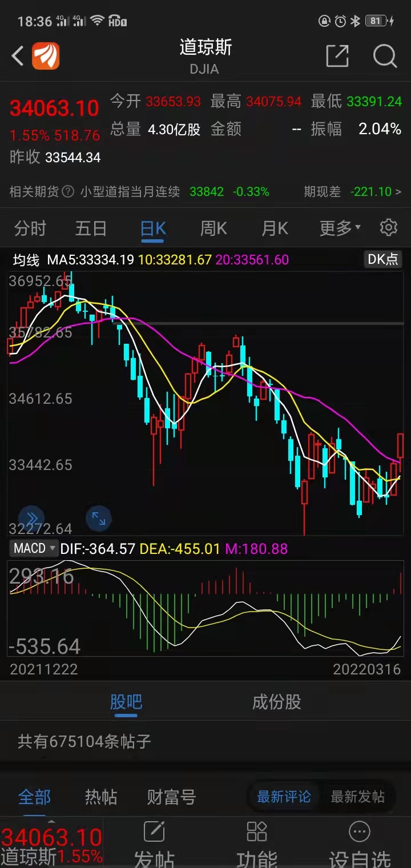The height and width of the screenshot is (868, 411).
Task: Tap the 20:33561.60 moving average value
Action: 252,260
